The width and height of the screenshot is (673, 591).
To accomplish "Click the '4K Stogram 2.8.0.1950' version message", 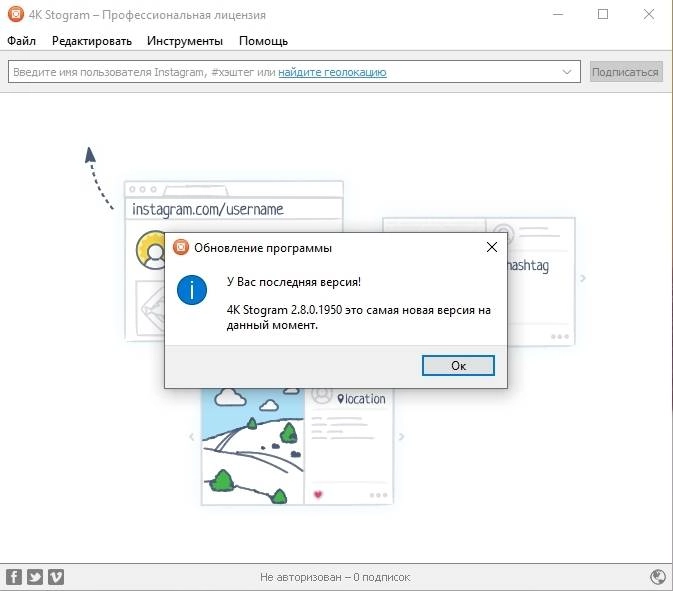I will point(358,317).
